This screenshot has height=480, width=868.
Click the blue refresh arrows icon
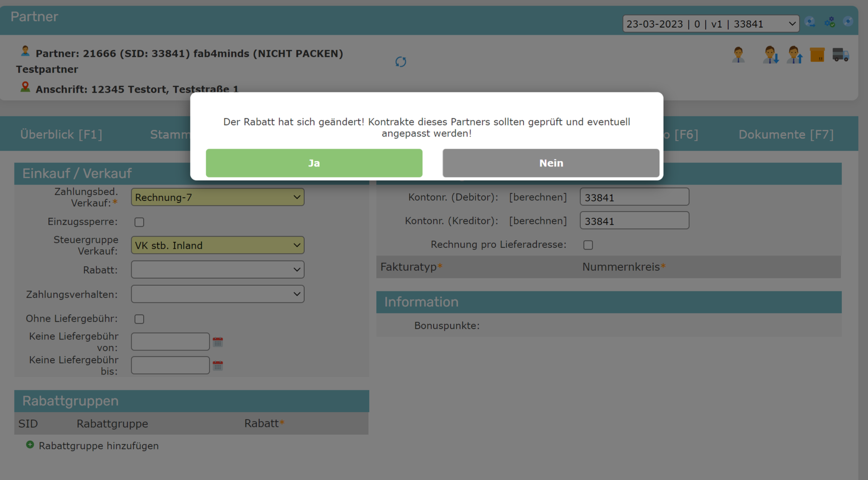click(401, 62)
